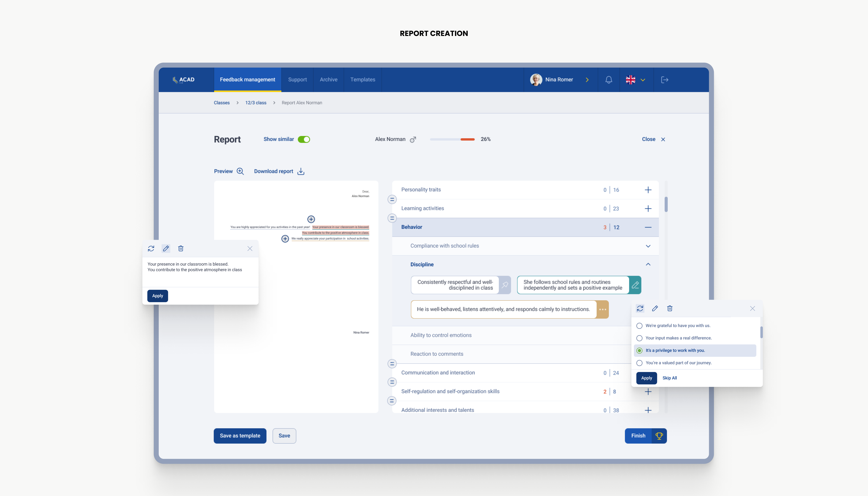Switch to the Support tab
Image resolution: width=868 pixels, height=496 pixels.
pos(297,80)
